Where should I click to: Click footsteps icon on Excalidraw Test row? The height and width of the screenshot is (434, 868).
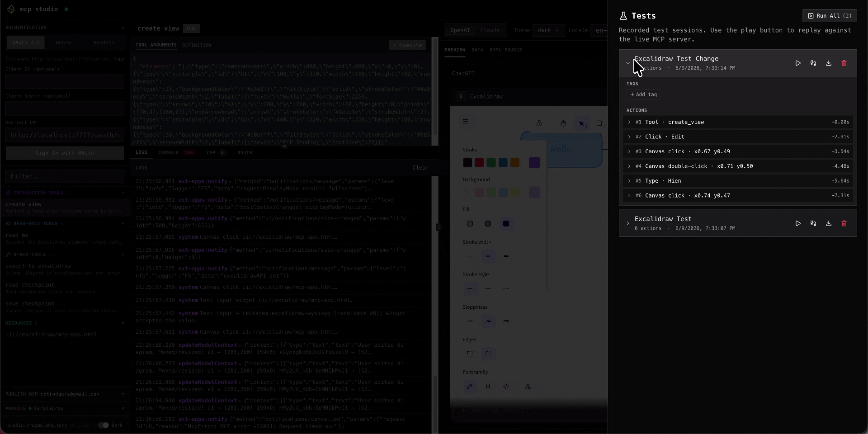point(813,223)
